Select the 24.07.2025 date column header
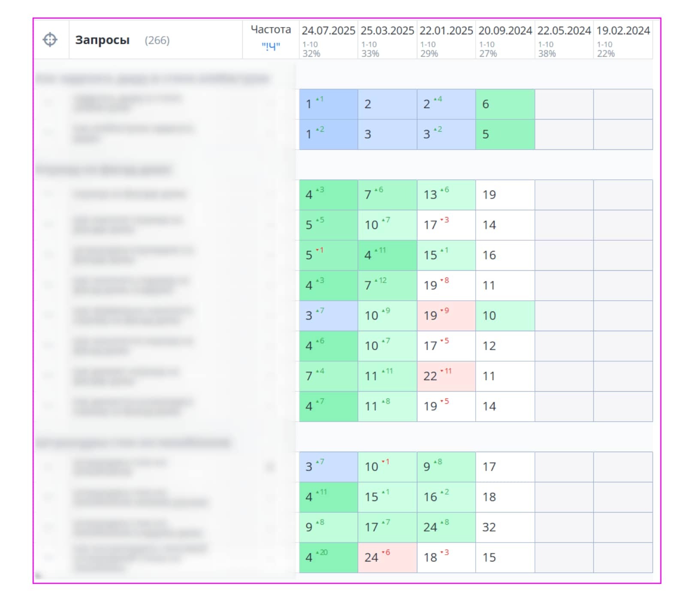 [328, 31]
